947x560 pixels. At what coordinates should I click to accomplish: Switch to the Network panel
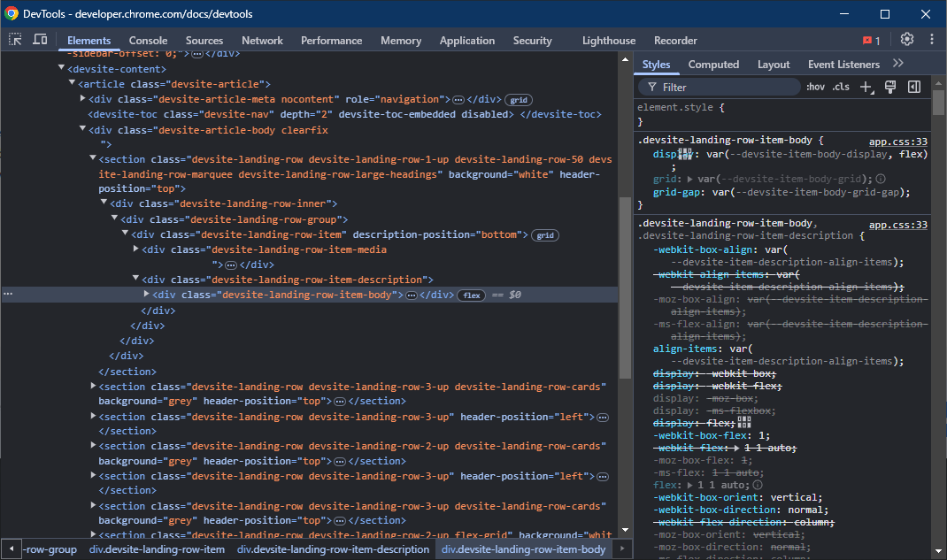click(x=262, y=40)
